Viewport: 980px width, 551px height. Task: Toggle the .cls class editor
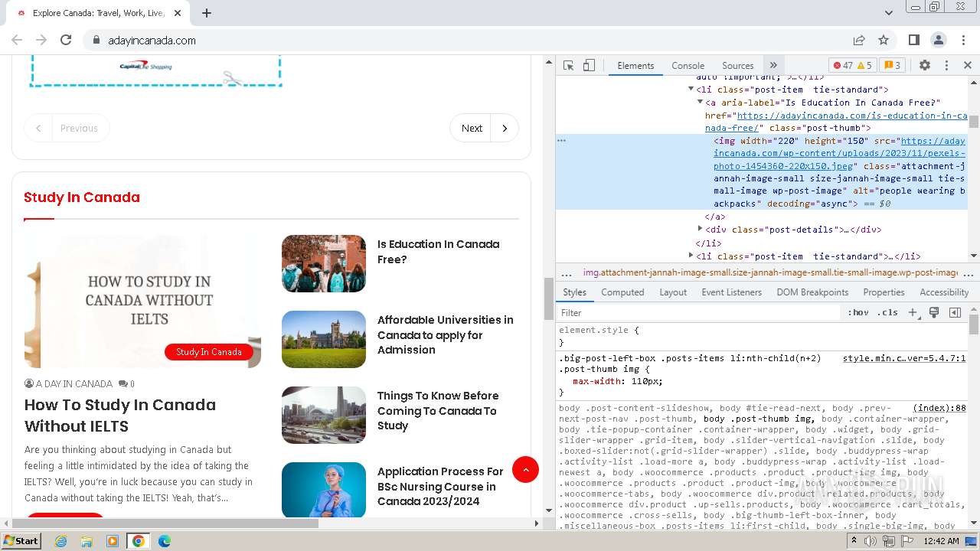888,313
